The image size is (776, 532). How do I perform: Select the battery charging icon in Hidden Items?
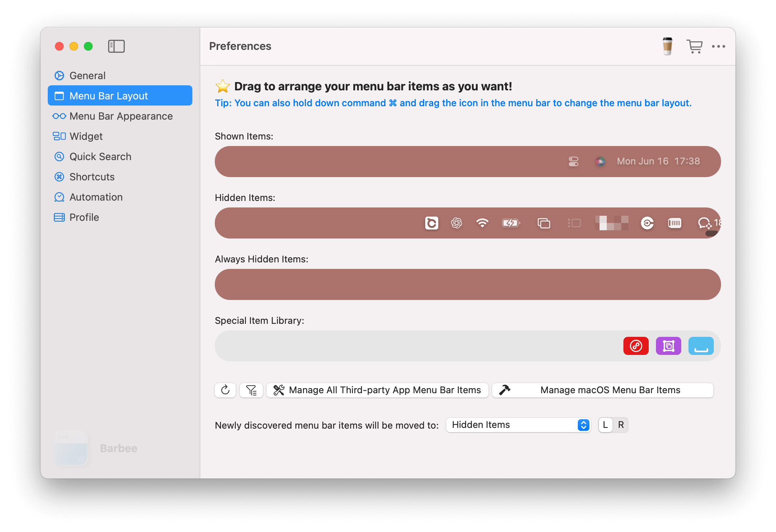click(511, 223)
